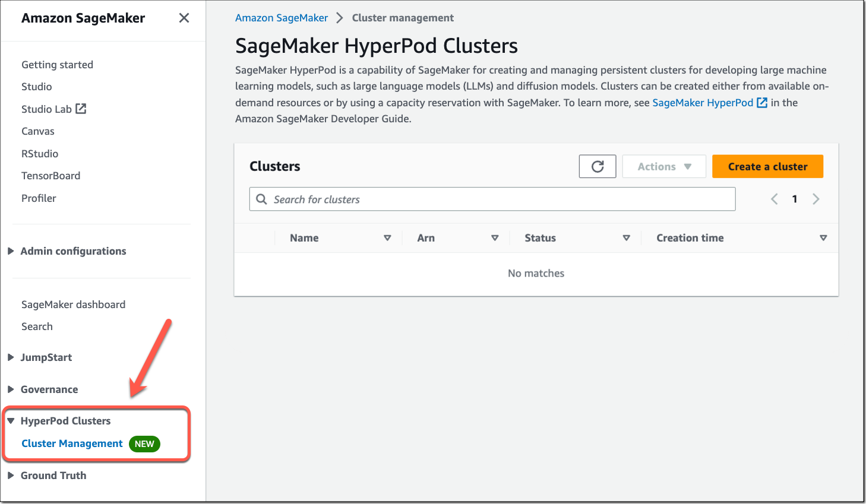Open the Actions dropdown
Viewport: 866px width, 504px height.
[x=664, y=166]
